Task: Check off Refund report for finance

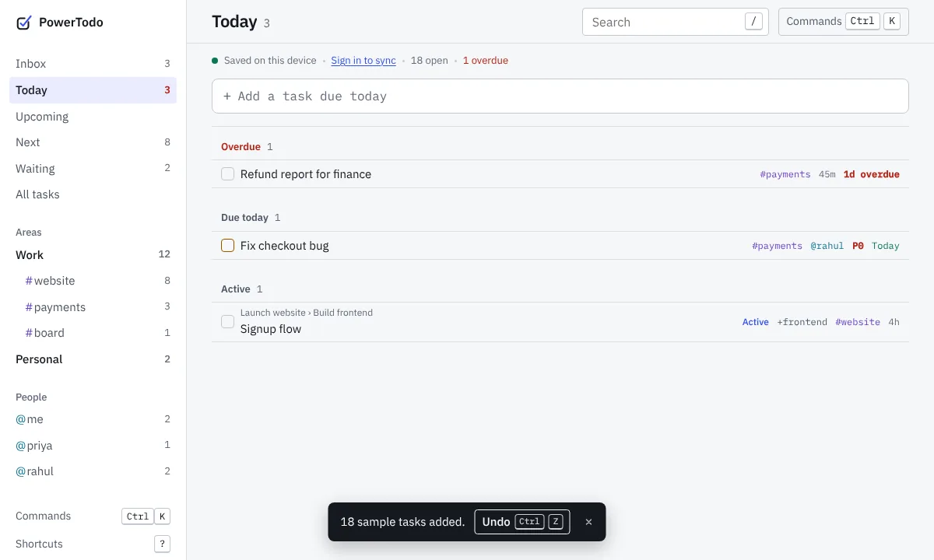Action: coord(227,174)
